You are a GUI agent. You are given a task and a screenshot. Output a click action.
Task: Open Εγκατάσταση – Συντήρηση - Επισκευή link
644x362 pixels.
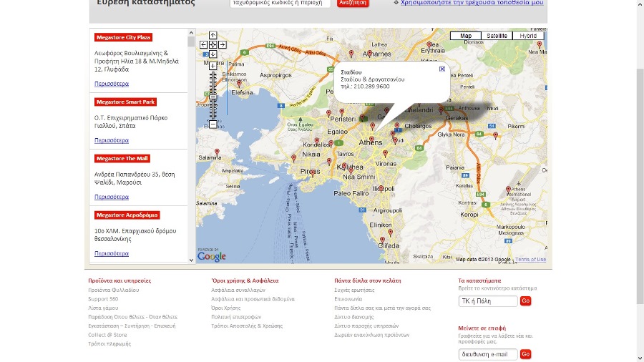pyautogui.click(x=132, y=326)
